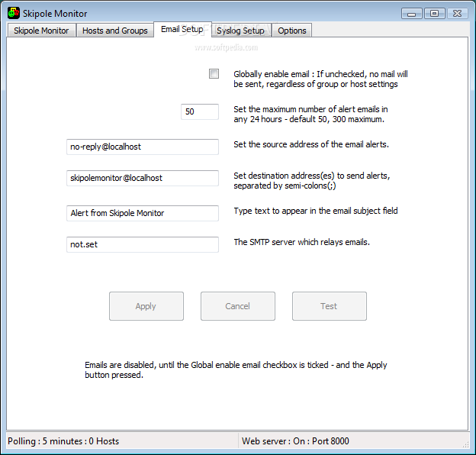
Task: Tick the Globally enable email checkbox
Action: point(214,73)
